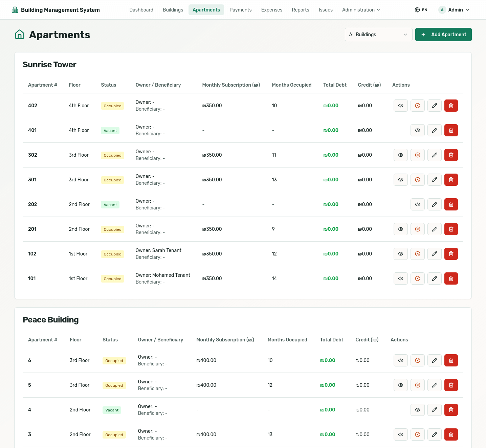Open eye icon for apartment 102
This screenshot has height=448, width=486.
(400, 254)
